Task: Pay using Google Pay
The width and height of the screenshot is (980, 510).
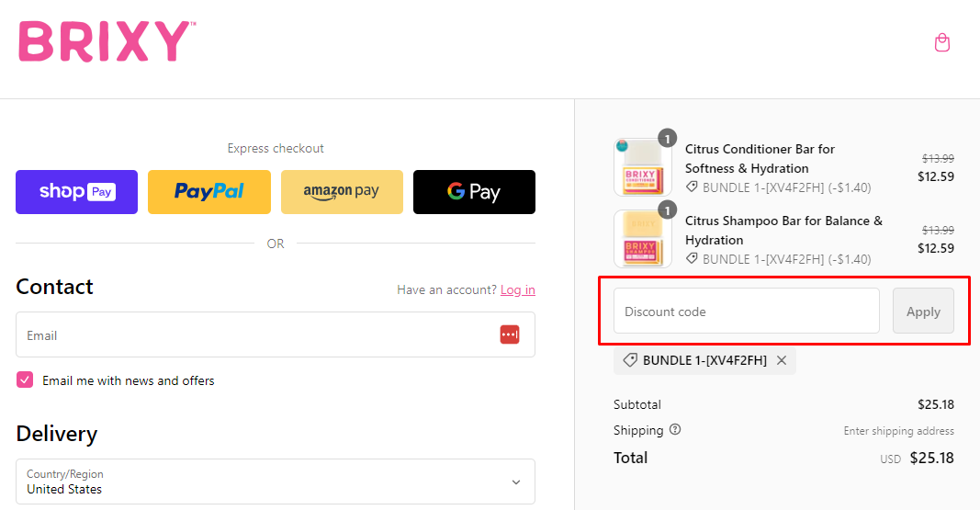Action: [x=474, y=192]
